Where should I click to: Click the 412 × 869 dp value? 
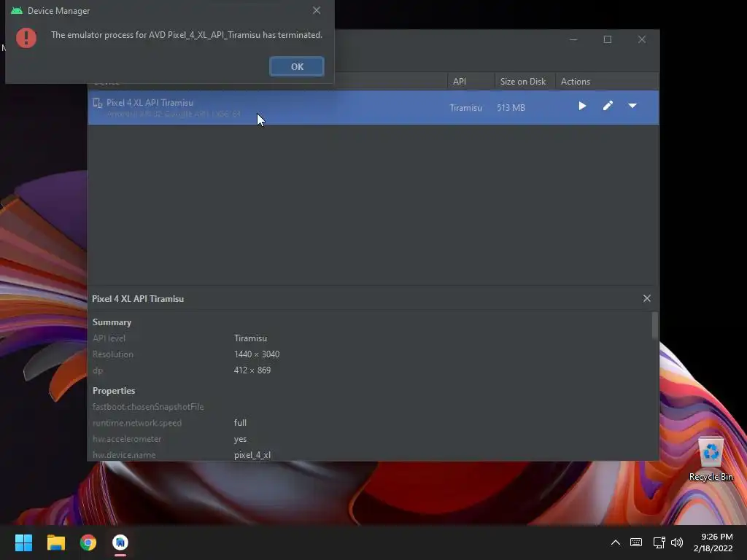click(252, 370)
